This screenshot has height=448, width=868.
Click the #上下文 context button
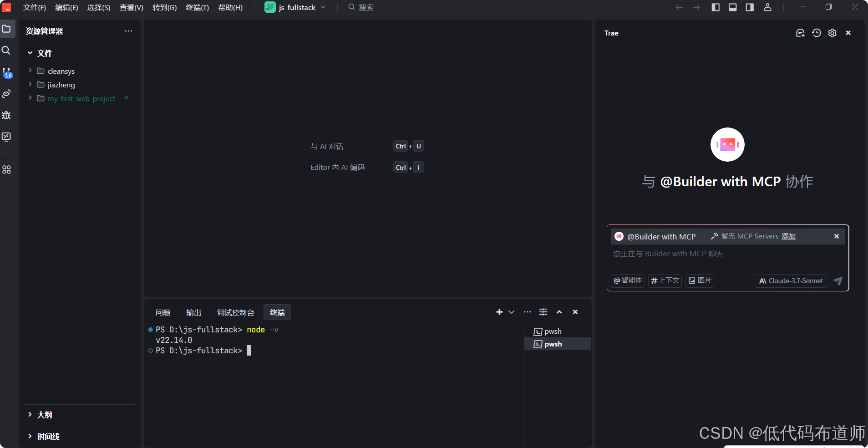coord(665,280)
